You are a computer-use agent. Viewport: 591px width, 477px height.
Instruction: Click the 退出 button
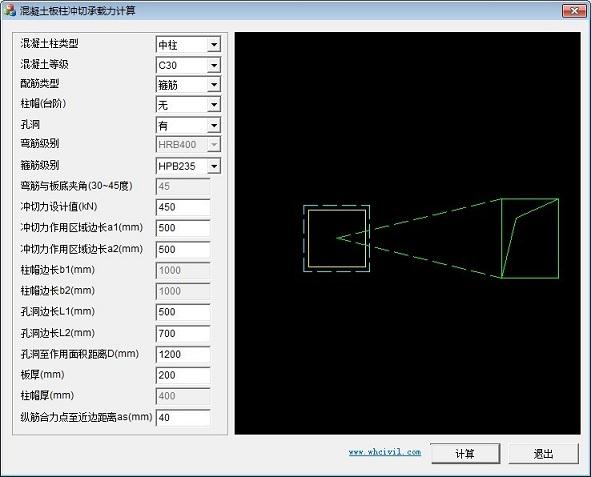[x=544, y=453]
